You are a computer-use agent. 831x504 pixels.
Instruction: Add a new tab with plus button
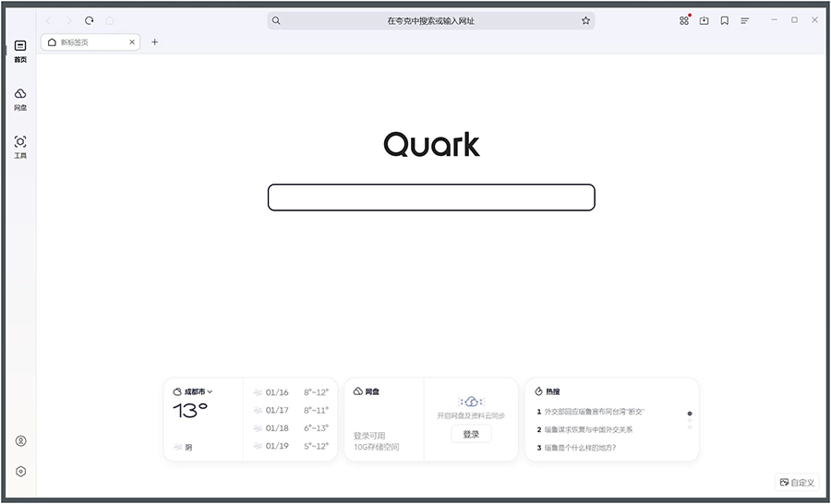click(x=154, y=42)
